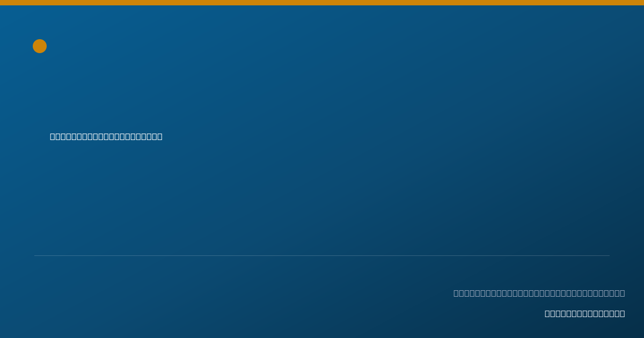This screenshot has width=644, height=338.
Task: Click the middle glyph of the bottom white text line
Action: click(585, 313)
